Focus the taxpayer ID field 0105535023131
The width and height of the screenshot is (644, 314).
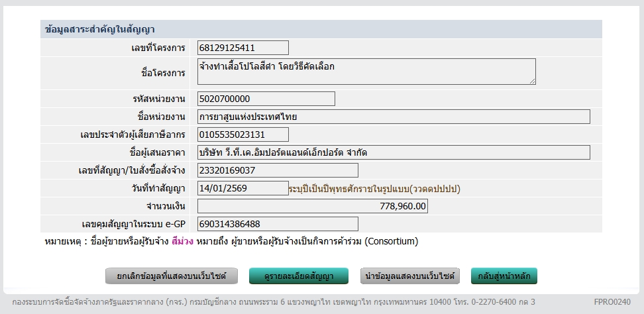[x=243, y=134]
